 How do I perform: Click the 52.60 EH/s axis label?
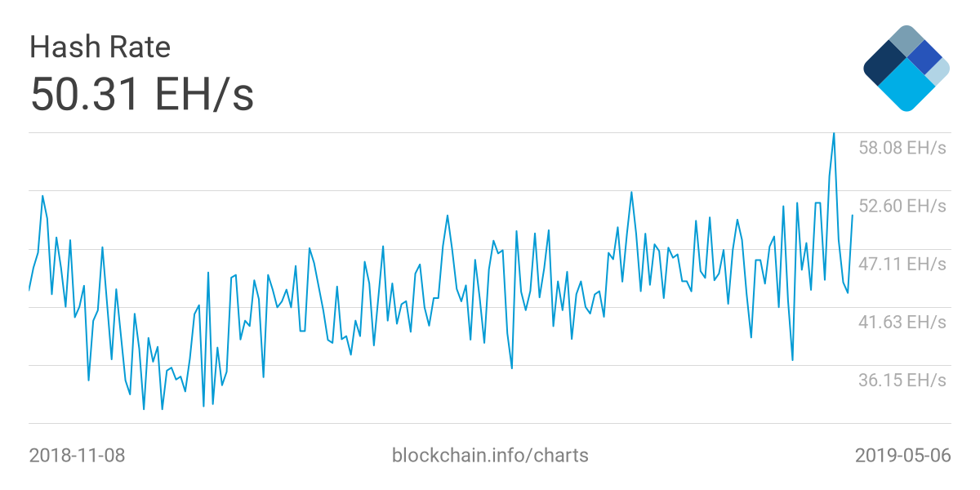coord(902,206)
